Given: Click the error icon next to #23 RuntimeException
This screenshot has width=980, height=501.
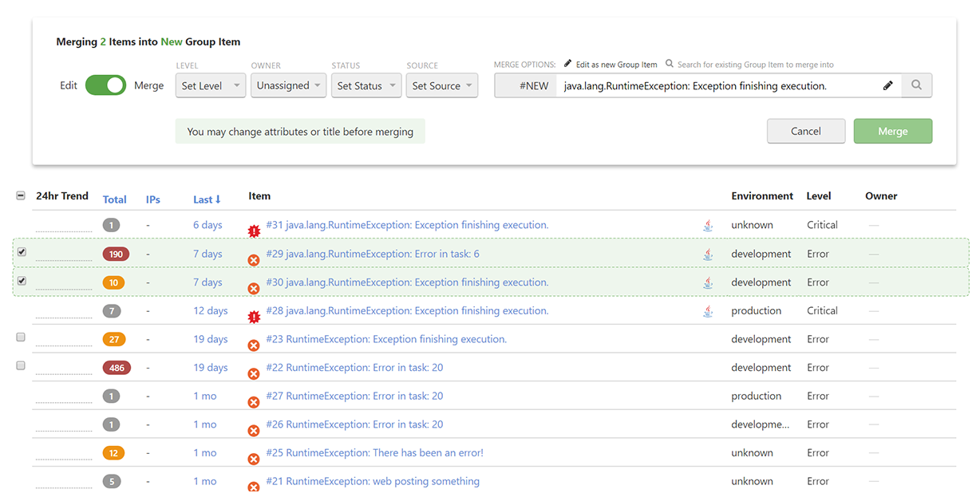Looking at the screenshot, I should [254, 345].
